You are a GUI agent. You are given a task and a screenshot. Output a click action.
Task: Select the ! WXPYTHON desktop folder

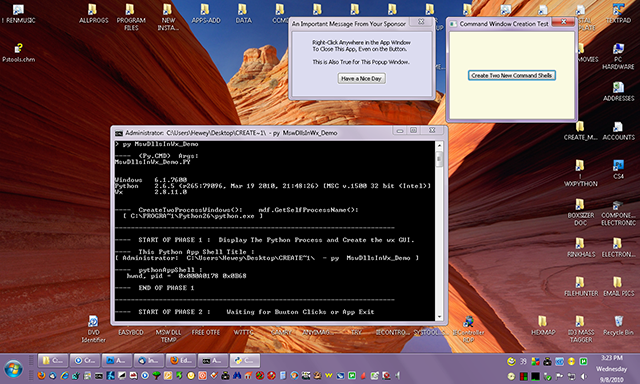[580, 173]
